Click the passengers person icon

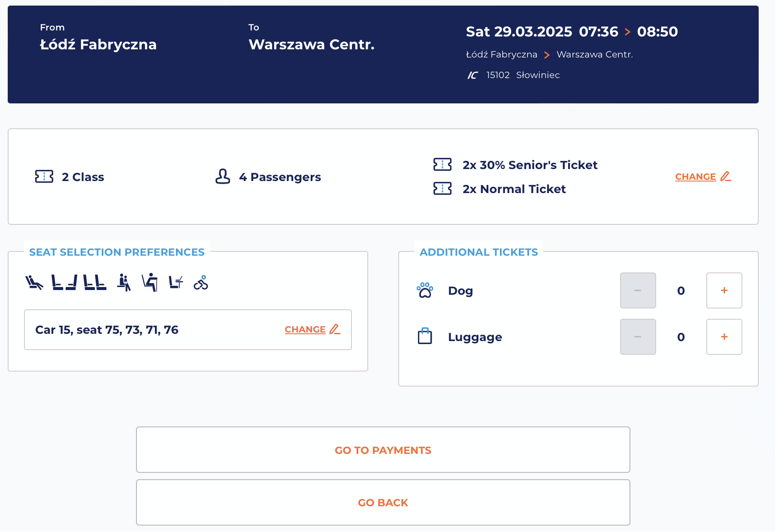pos(223,176)
